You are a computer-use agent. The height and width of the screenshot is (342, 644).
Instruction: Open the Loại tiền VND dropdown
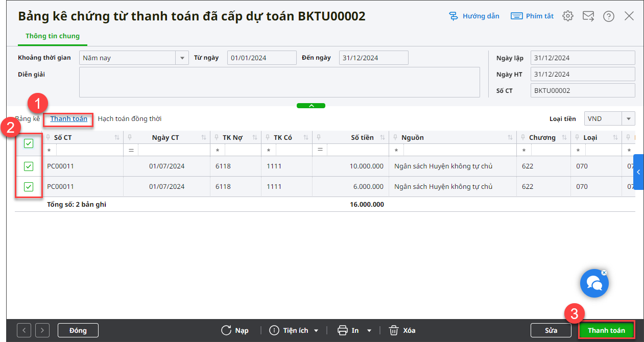[x=628, y=118]
